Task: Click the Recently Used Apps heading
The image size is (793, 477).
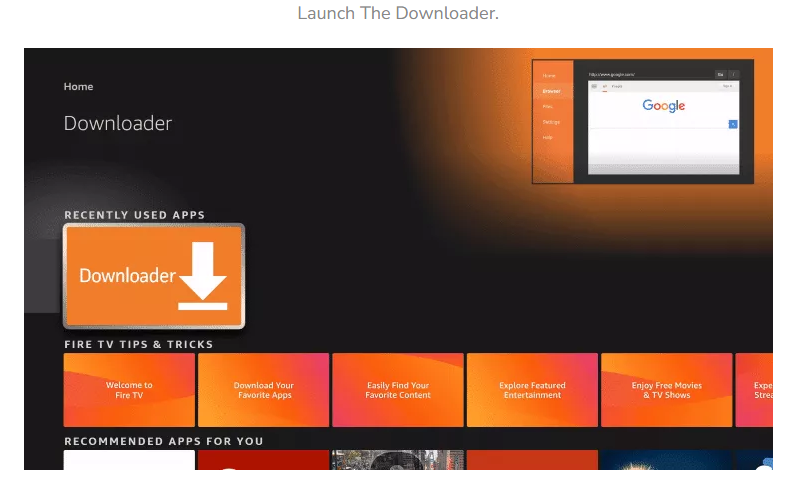Action: coord(135,215)
